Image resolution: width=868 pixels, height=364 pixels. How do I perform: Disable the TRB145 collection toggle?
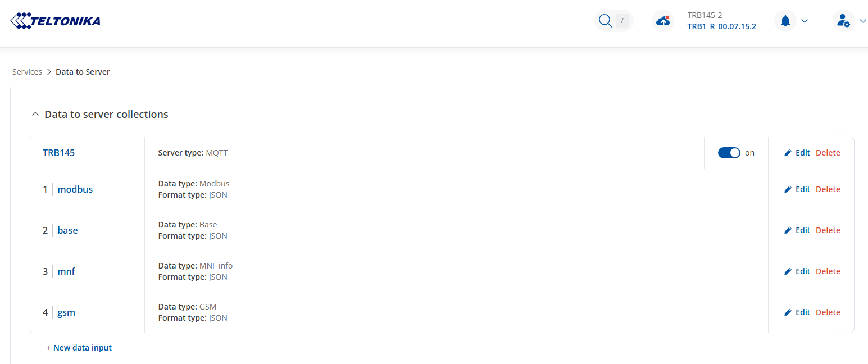[729, 153]
